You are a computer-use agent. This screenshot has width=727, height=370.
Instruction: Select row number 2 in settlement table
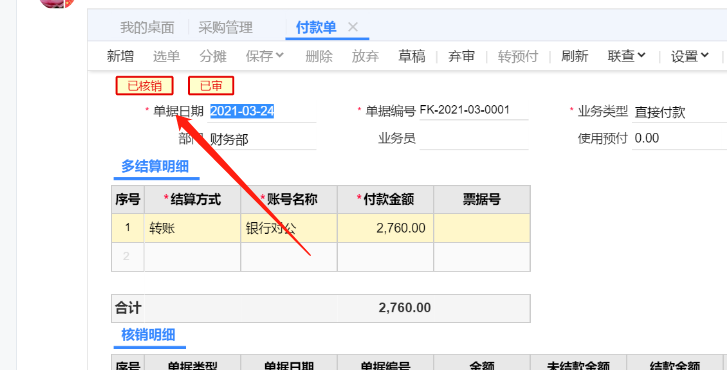coord(128,256)
